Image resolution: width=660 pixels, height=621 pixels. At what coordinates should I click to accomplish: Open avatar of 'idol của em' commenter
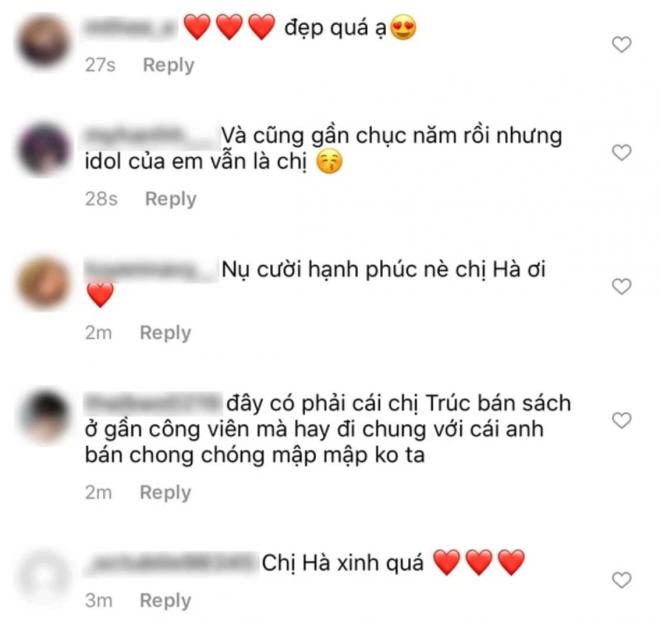[44, 149]
